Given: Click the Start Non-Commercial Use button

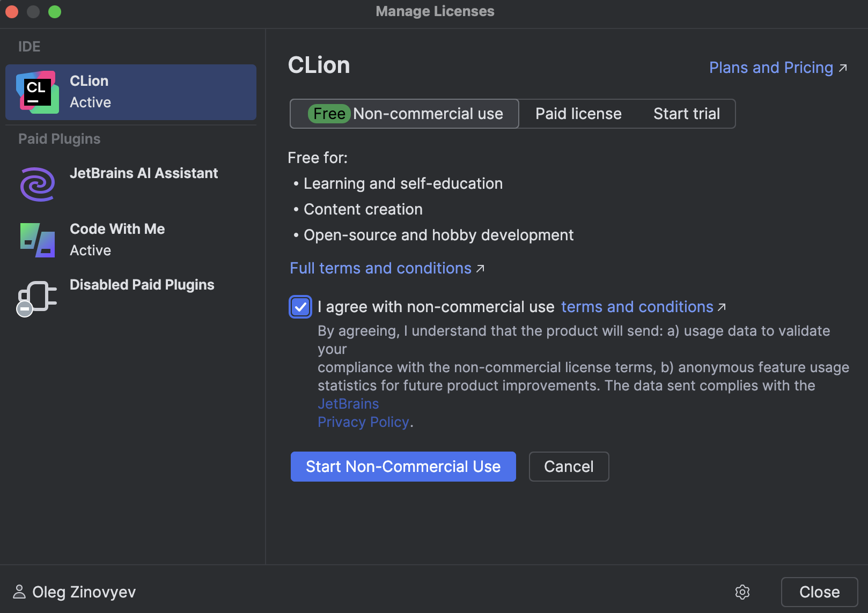Looking at the screenshot, I should pyautogui.click(x=403, y=467).
